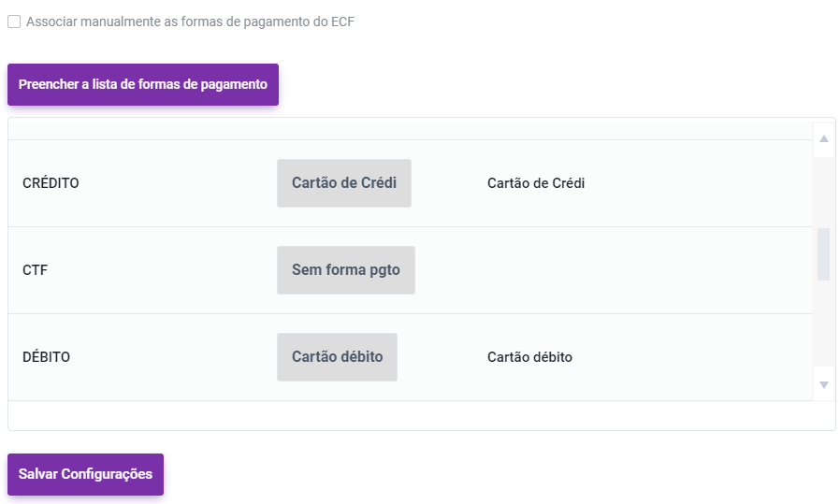
Task: Open the gray 'Cartão débito' selector
Action: tap(337, 357)
